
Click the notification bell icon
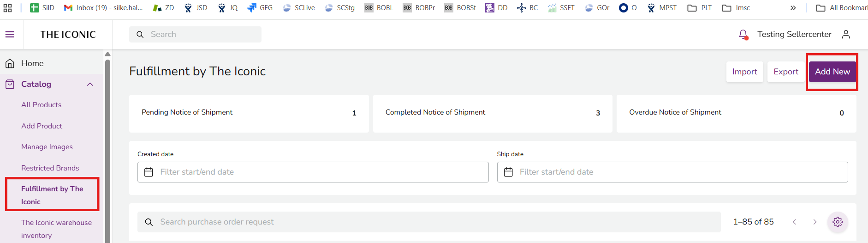[743, 35]
